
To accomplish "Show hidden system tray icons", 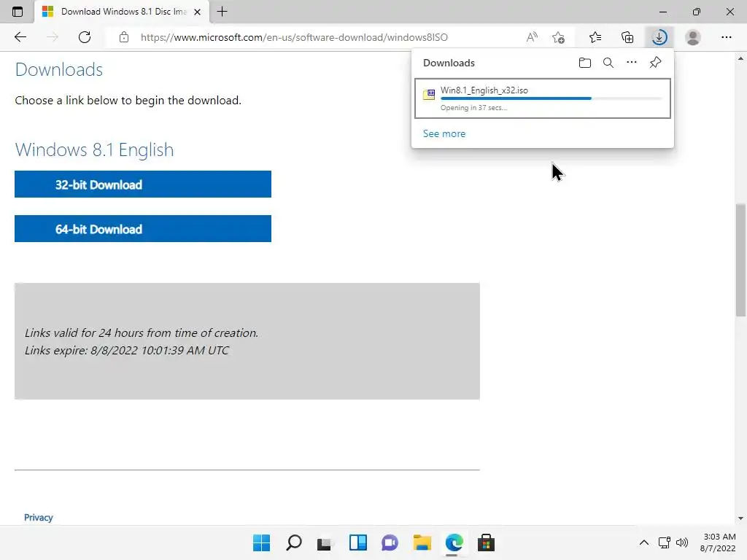I will coord(643,542).
